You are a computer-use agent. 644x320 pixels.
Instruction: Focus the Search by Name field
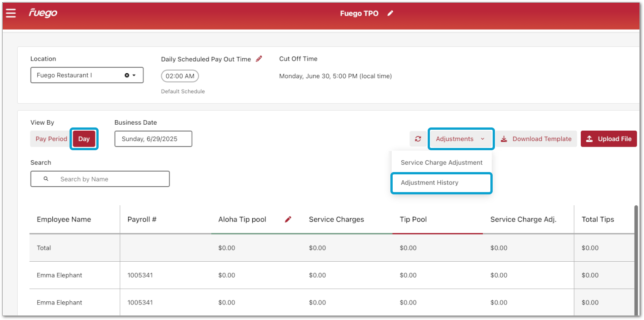(111, 179)
